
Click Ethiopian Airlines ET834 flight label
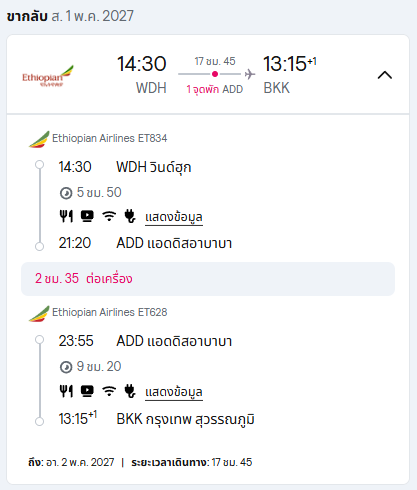(x=110, y=138)
